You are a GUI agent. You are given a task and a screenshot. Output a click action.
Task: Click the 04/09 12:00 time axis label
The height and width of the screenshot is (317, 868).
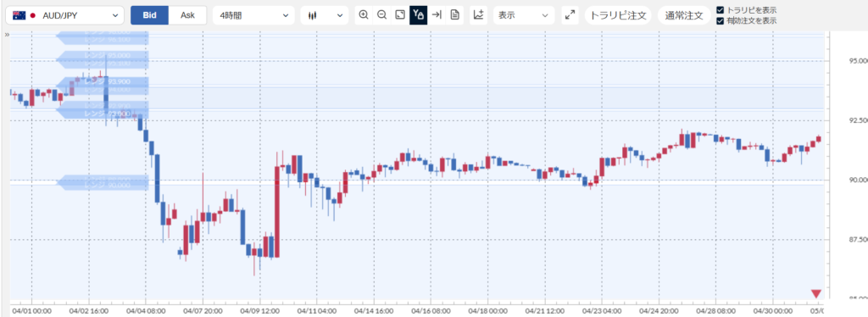[260, 311]
